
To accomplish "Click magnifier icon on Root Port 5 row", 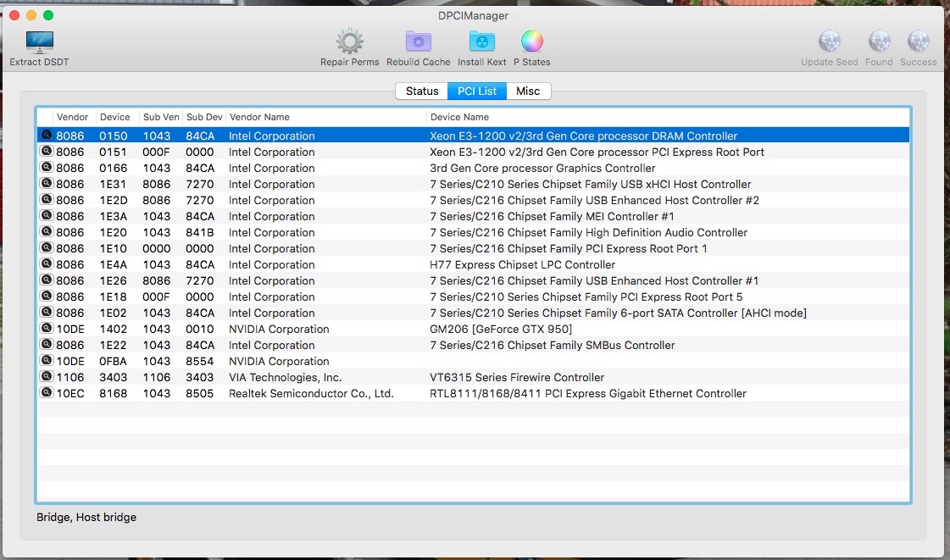I will point(46,296).
